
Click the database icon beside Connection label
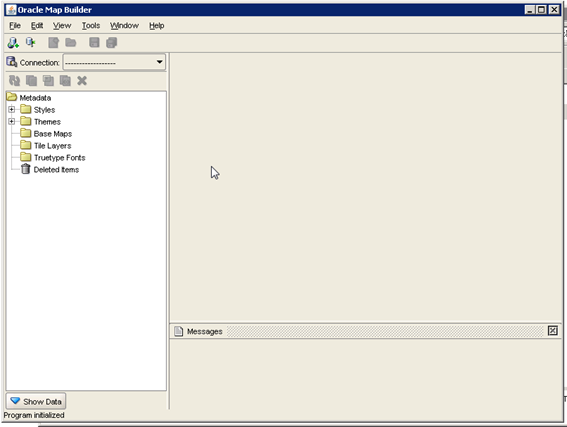tap(12, 62)
